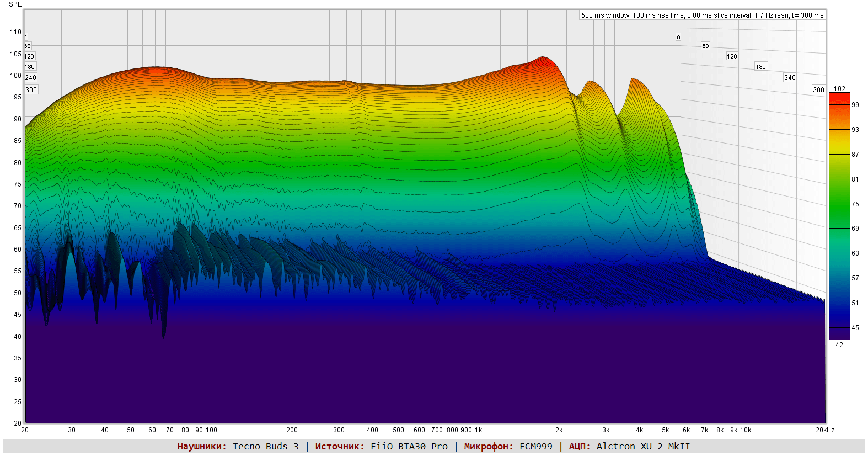Click the tallest red peak of the waterfall
This screenshot has height=456, width=868.
(543, 59)
